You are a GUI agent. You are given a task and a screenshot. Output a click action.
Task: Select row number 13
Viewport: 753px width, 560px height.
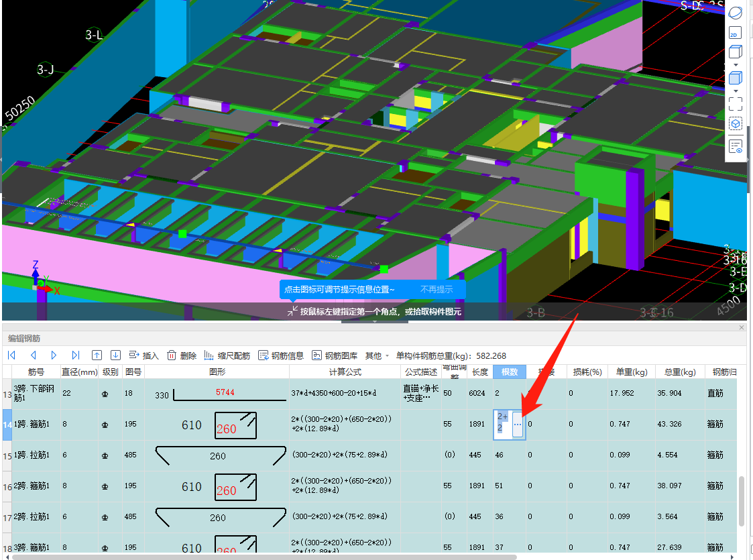[x=7, y=394]
